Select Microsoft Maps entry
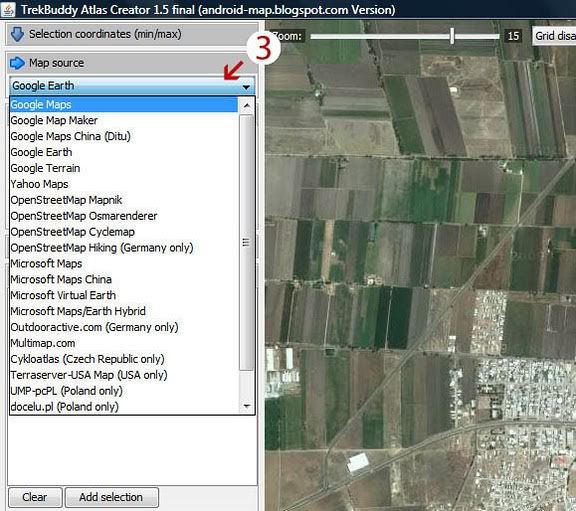The width and height of the screenshot is (576, 511). coord(124,263)
